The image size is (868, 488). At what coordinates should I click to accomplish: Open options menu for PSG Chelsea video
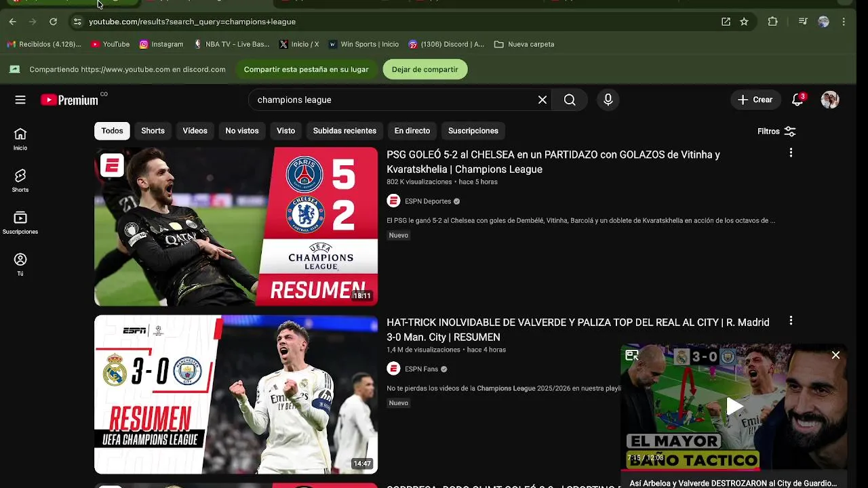(791, 153)
